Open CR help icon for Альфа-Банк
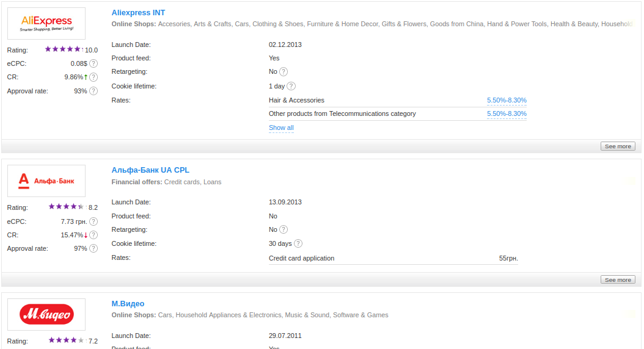644x349 pixels. coord(93,235)
